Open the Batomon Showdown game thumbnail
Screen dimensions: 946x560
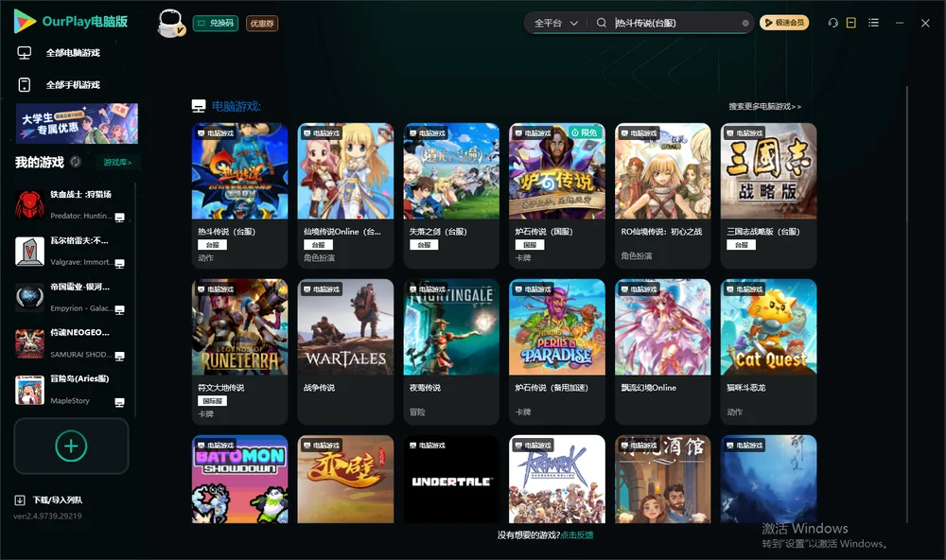tap(240, 480)
